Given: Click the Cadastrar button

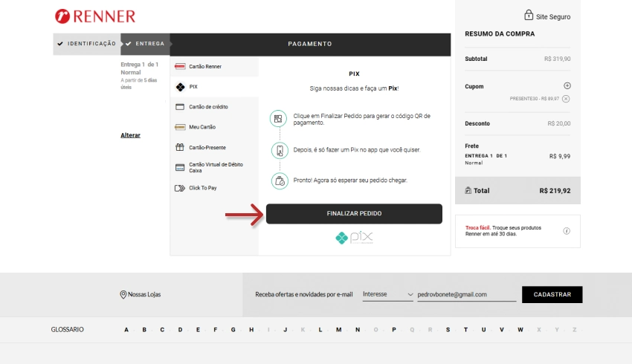Looking at the screenshot, I should (x=552, y=295).
